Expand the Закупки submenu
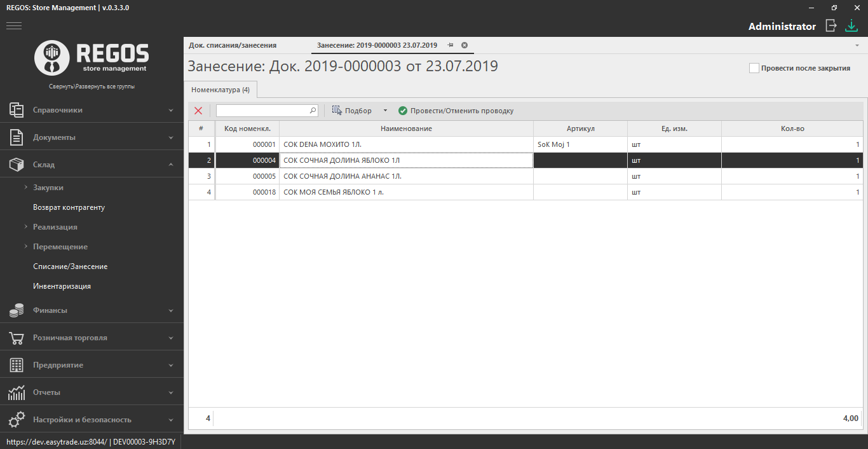The image size is (868, 449). pos(26,188)
